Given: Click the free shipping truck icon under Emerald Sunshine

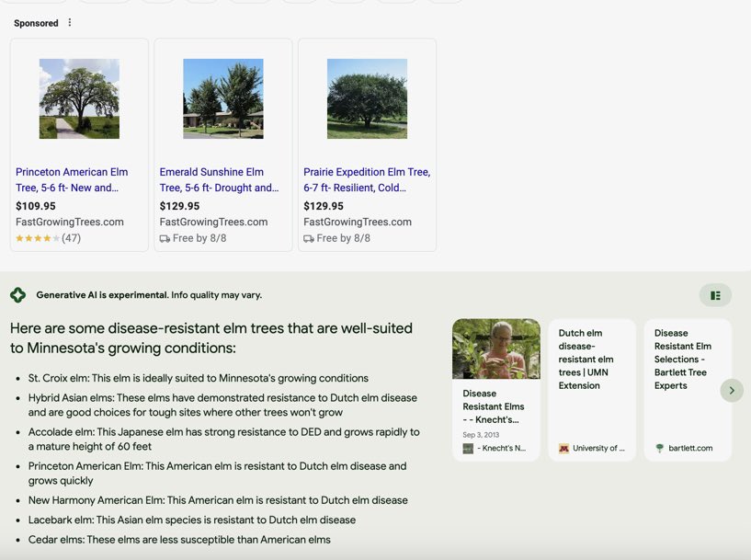Looking at the screenshot, I should click(x=165, y=237).
